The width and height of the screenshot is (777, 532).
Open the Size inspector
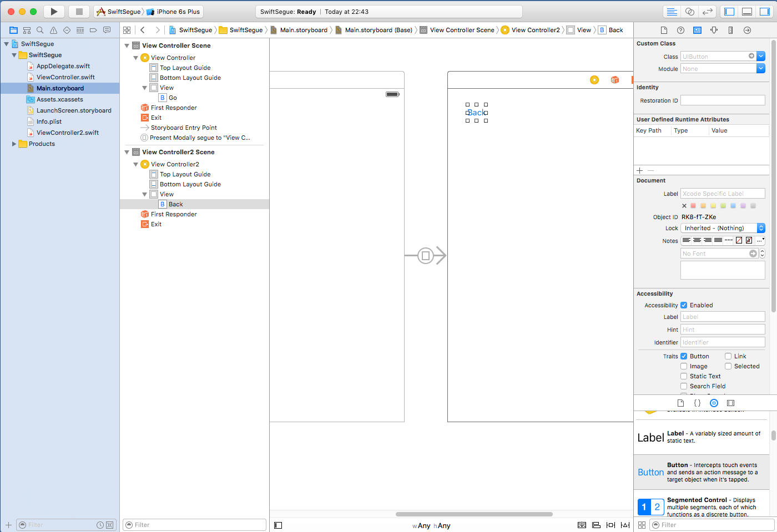point(730,30)
